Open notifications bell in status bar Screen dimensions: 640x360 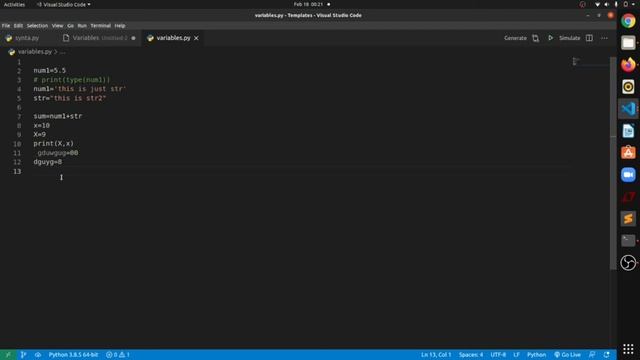[607, 355]
